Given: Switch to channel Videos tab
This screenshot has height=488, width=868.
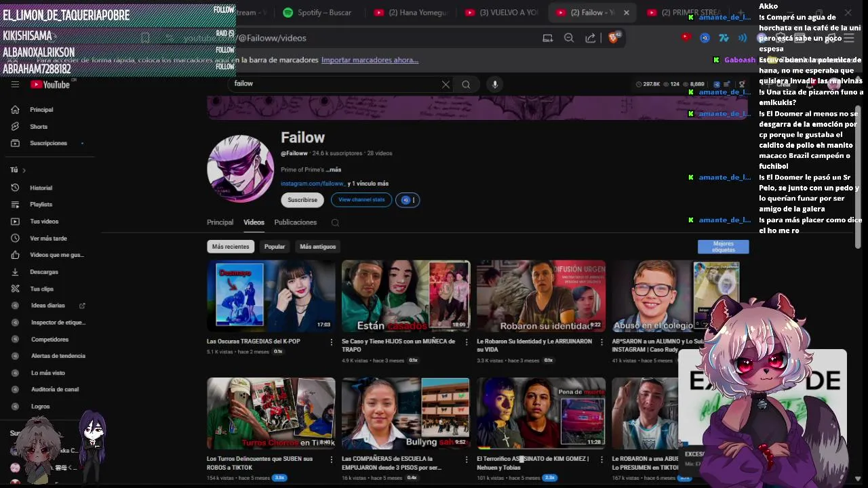Looking at the screenshot, I should [254, 222].
